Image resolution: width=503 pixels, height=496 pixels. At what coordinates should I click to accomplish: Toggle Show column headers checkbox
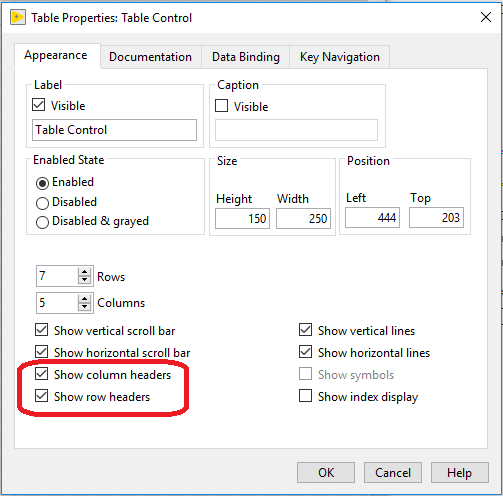[41, 374]
